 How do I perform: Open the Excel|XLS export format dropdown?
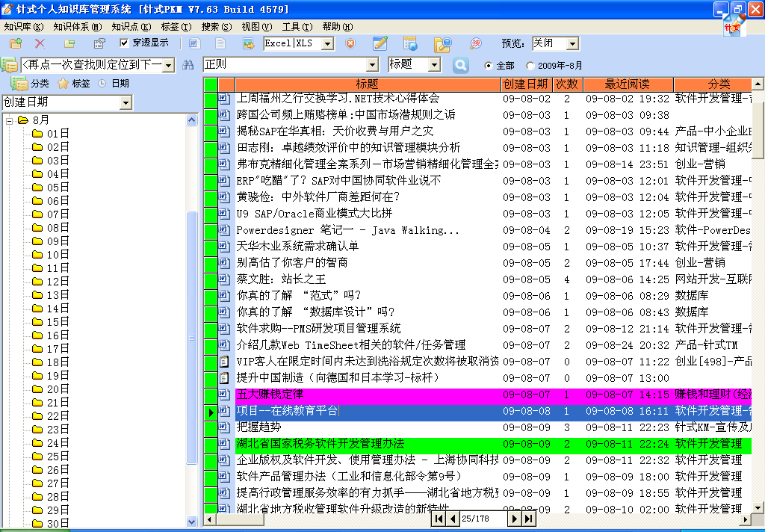coord(326,44)
